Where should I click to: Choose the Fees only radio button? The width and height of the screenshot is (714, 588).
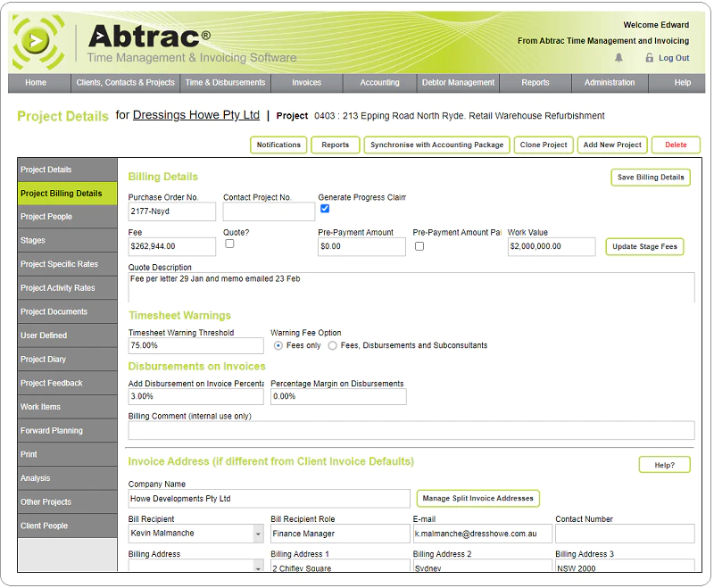278,346
